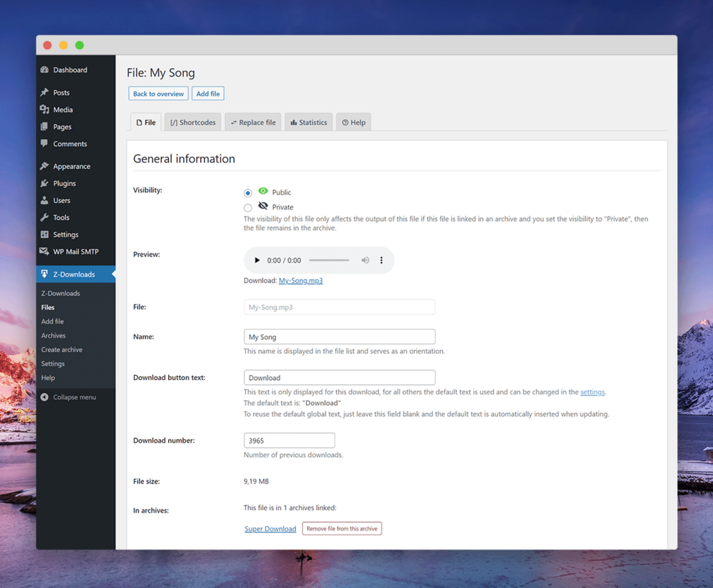
Task: Click the green maximize window button
Action: coord(79,45)
